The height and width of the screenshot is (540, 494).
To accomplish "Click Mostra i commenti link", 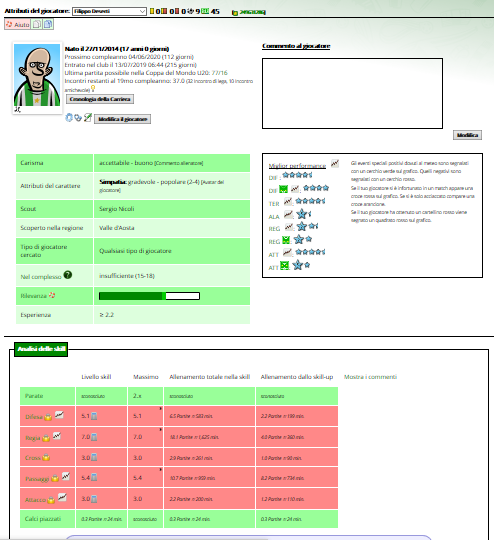I will 370,377.
